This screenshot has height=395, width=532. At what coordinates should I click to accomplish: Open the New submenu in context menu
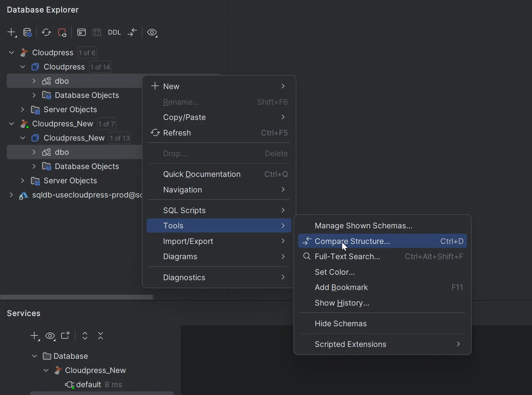219,86
